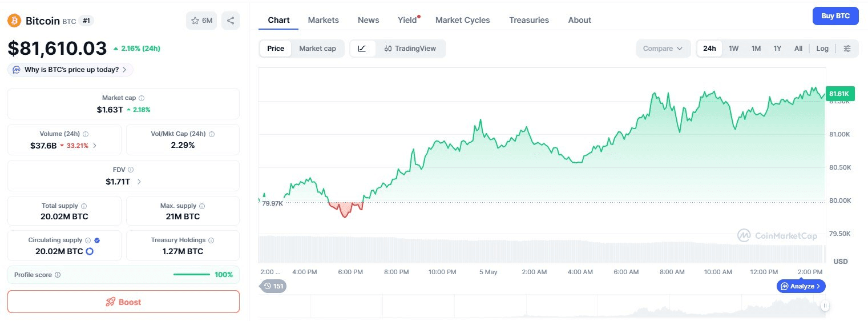Add Bitcoin to watchlist via star 6M button
Viewport: 868px width, 321px height.
(x=201, y=21)
